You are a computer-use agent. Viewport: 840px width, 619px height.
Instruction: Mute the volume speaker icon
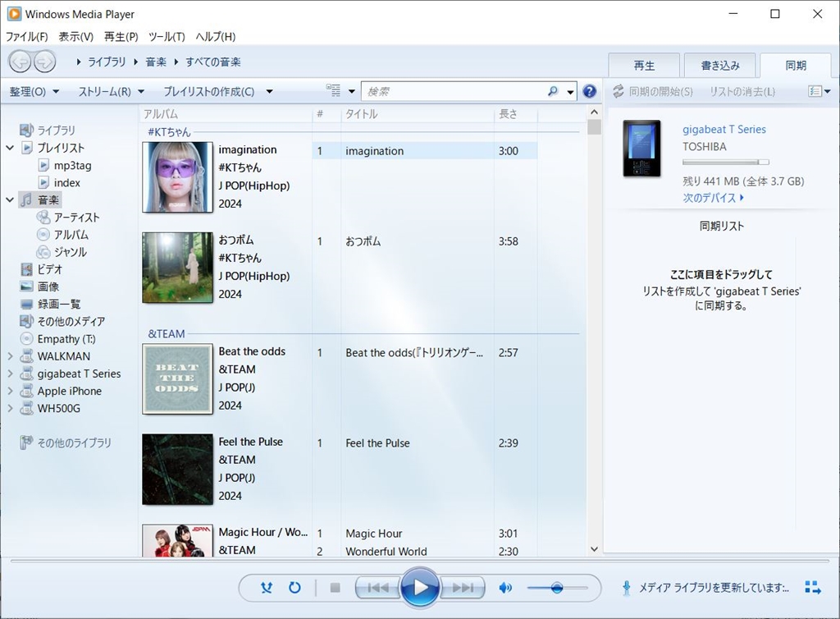point(505,588)
